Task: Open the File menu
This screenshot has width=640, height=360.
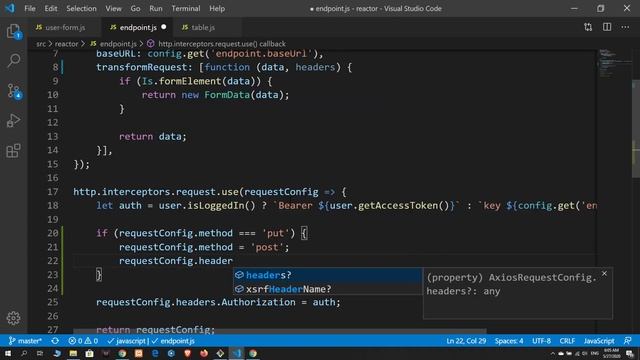Action: pos(30,8)
